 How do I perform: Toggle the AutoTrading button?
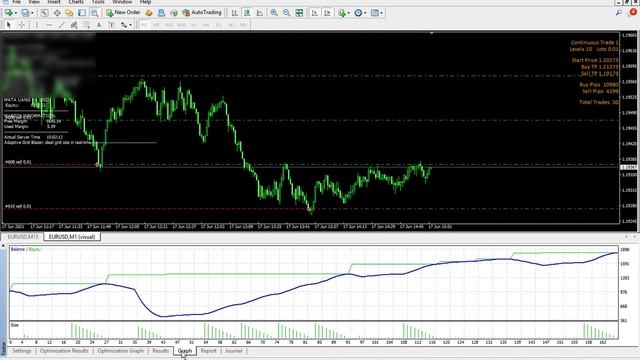tap(202, 13)
